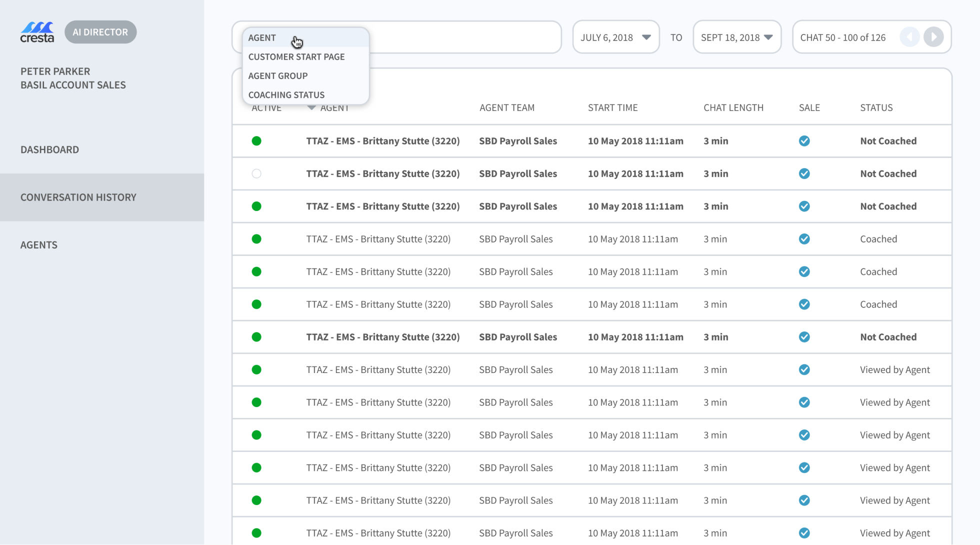Toggle the first Coached row's active indicator

pos(256,239)
